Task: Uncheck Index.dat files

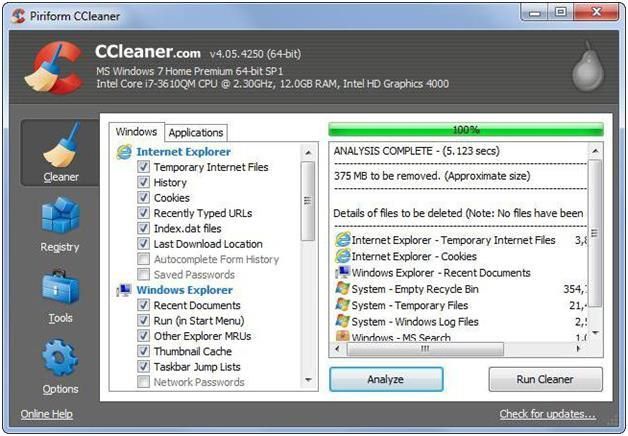Action: click(143, 228)
